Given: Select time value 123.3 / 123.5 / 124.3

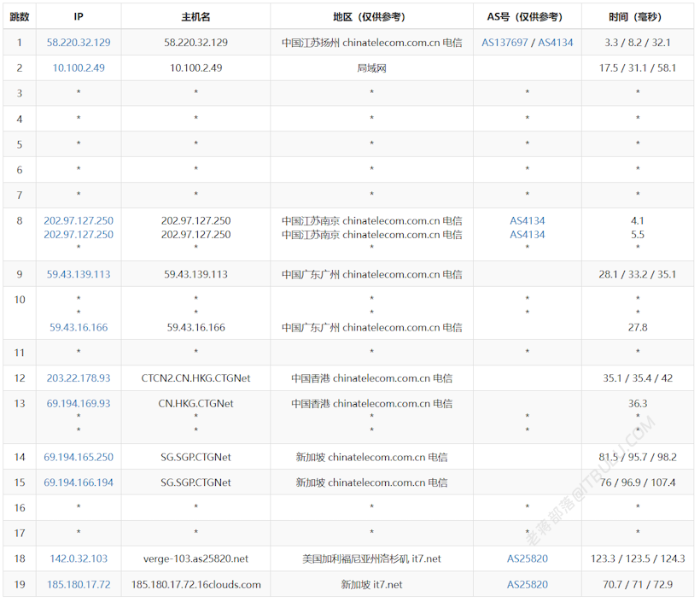Looking at the screenshot, I should click(x=638, y=558).
